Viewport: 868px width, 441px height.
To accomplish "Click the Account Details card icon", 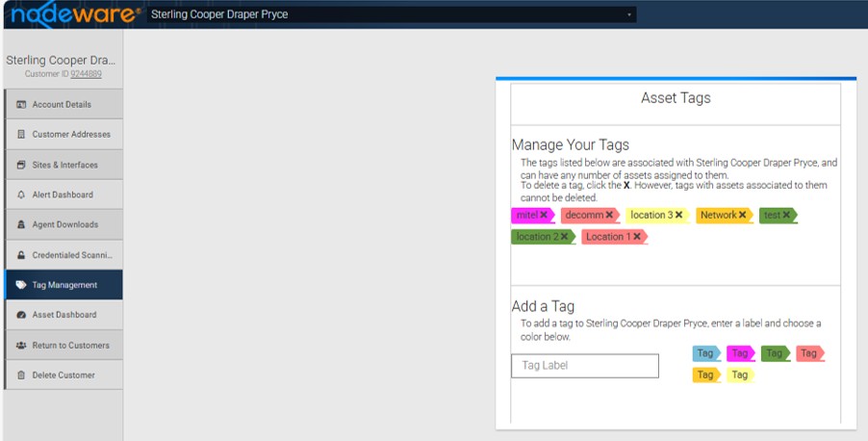I will pyautogui.click(x=21, y=104).
